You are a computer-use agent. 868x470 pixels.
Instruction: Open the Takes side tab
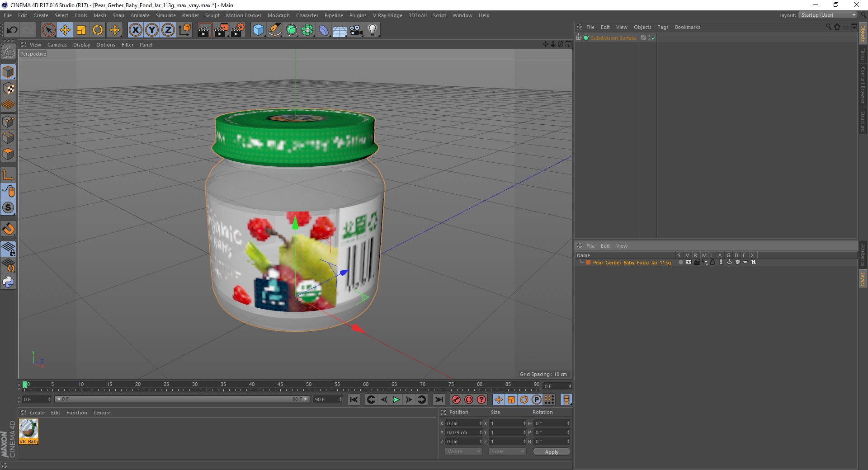[x=863, y=54]
